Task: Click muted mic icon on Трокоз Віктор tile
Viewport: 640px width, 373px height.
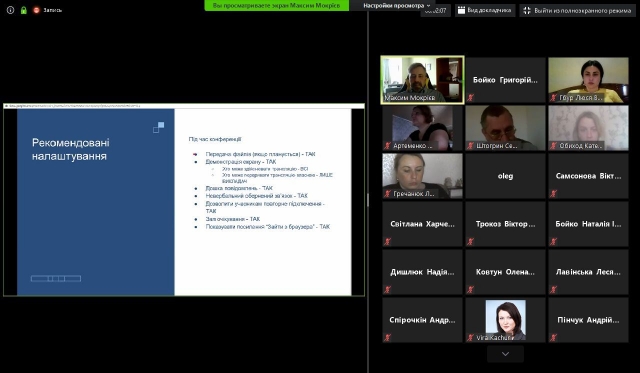Action: pyautogui.click(x=471, y=241)
